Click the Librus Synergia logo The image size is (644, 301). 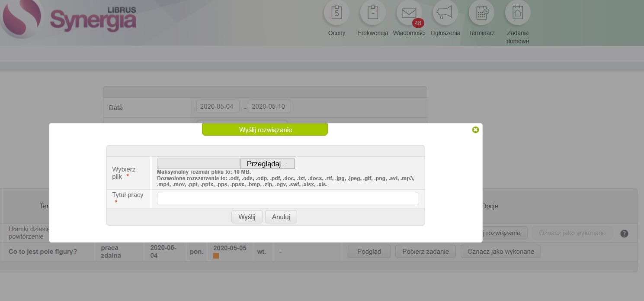click(69, 19)
